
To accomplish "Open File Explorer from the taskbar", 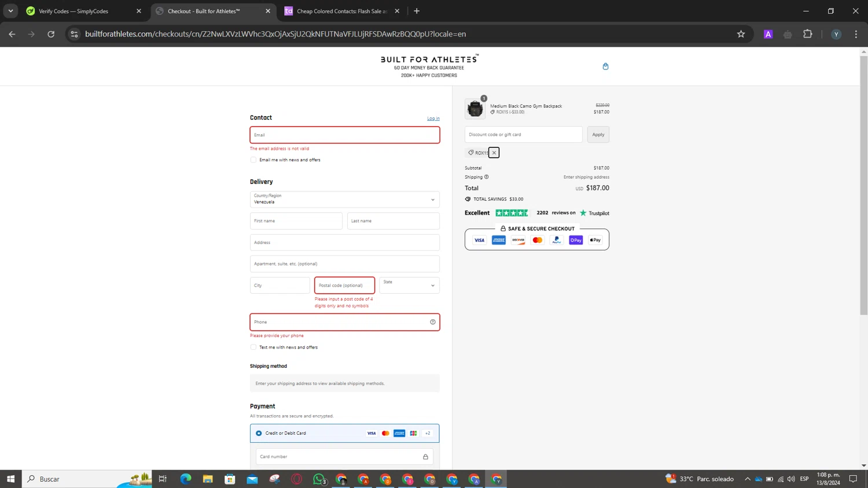I will pyautogui.click(x=208, y=479).
